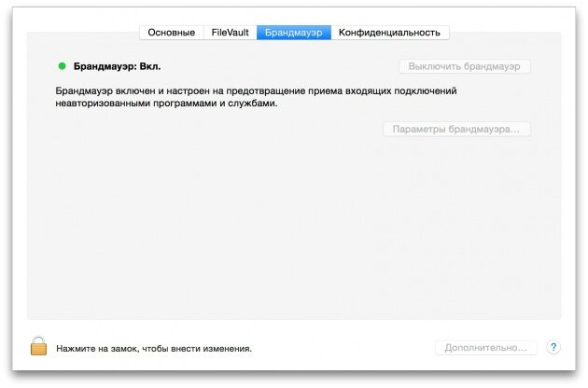Open help with the question mark button
588x388 pixels.
click(553, 347)
